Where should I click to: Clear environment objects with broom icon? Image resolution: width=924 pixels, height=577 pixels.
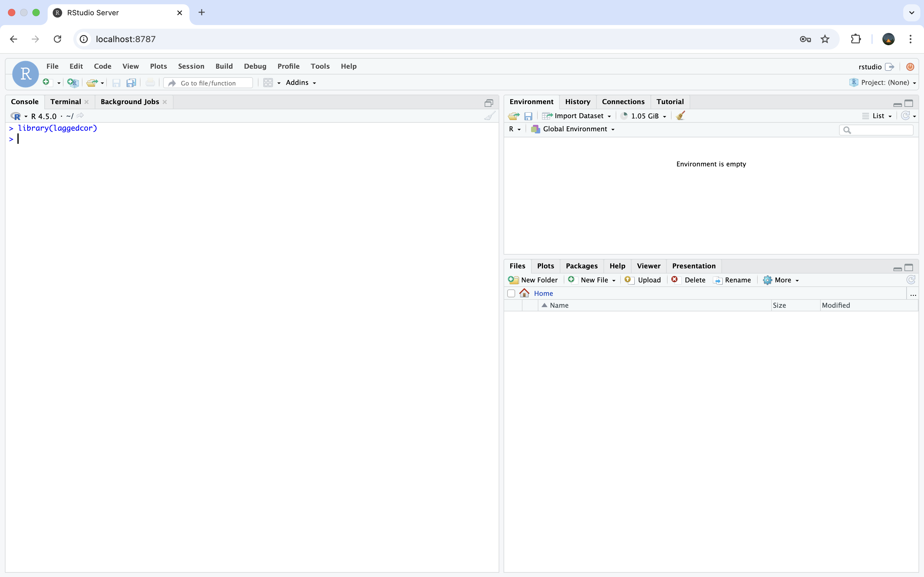[x=680, y=116]
